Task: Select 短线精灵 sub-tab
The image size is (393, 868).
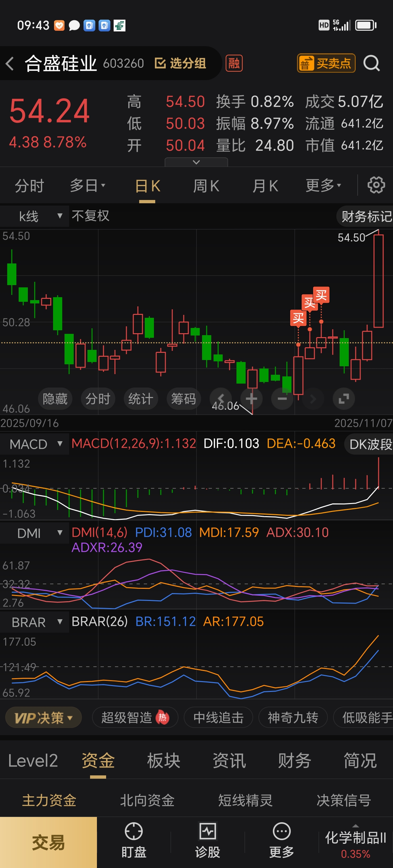Action: click(x=245, y=801)
